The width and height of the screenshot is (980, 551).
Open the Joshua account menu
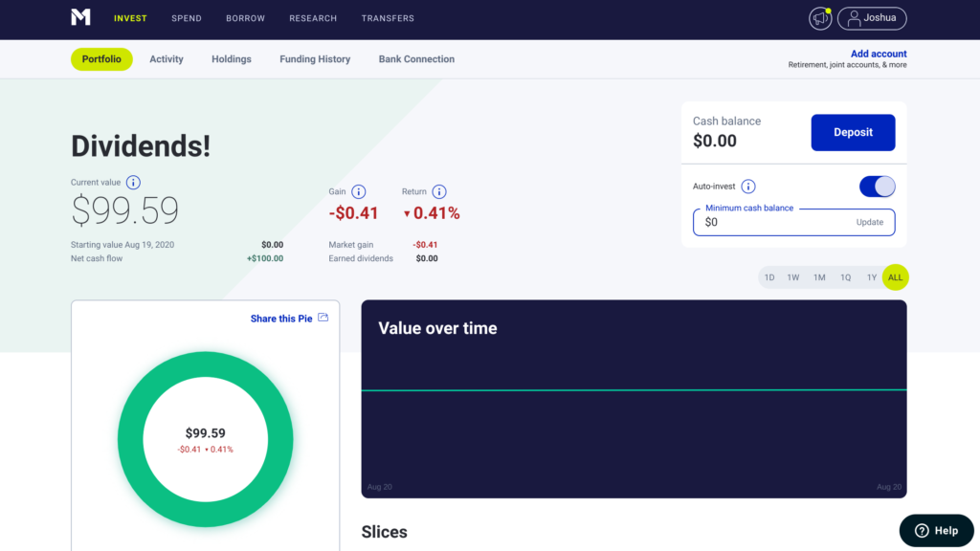(872, 18)
